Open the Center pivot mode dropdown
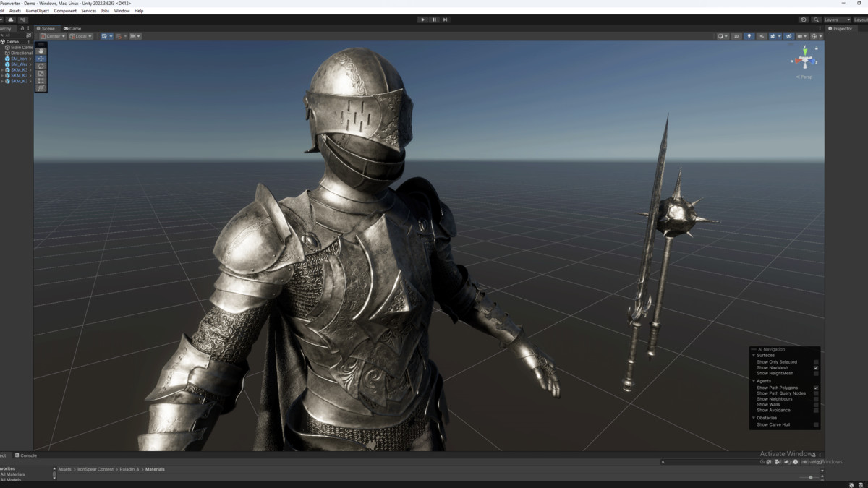868x488 pixels. (x=53, y=36)
